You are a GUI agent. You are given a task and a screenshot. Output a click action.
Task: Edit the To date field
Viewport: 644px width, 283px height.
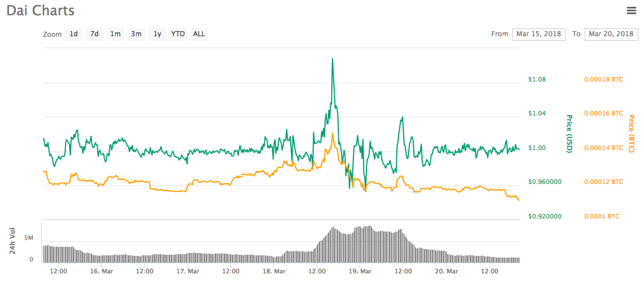pos(611,34)
